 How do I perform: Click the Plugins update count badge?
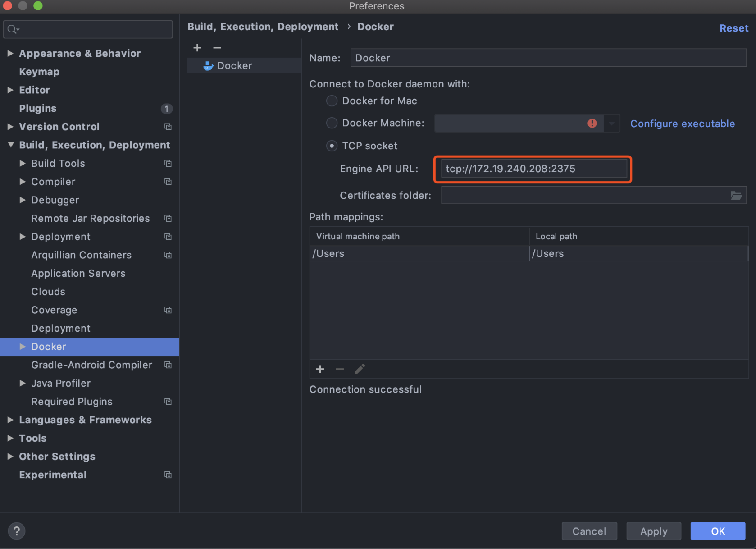point(166,109)
